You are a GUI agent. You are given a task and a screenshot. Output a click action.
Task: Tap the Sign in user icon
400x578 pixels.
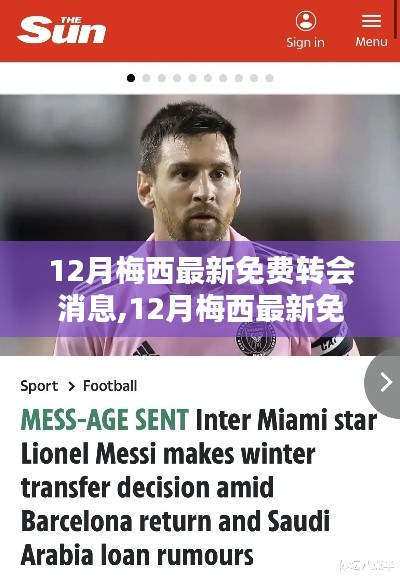coord(306,21)
